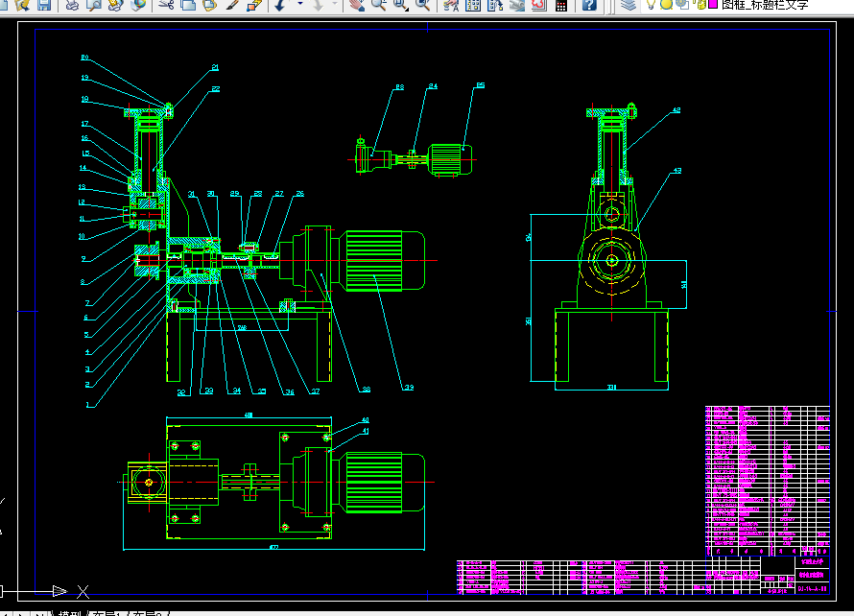
Task: Click part balloon number 1
Action: click(87, 404)
